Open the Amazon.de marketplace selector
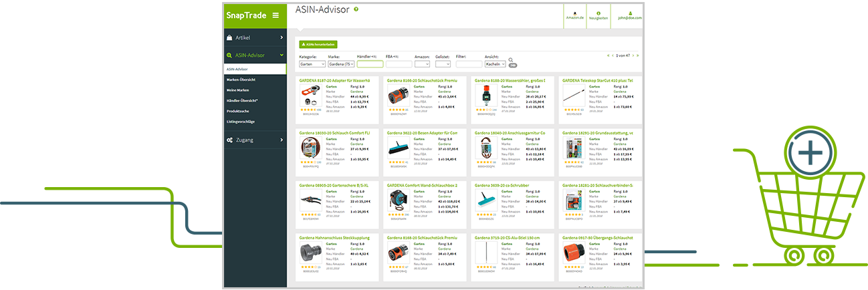This screenshot has width=868, height=290. pos(575,15)
